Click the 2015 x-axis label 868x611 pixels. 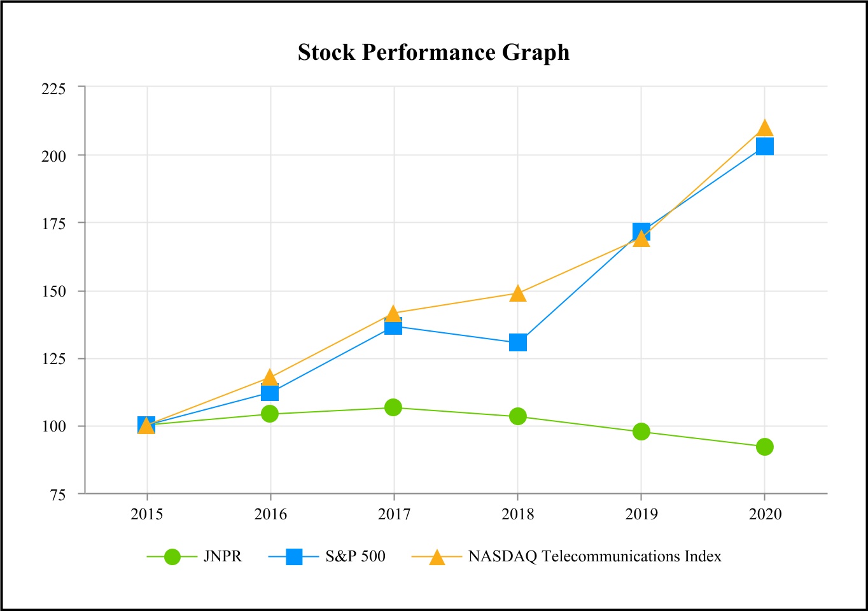(147, 514)
